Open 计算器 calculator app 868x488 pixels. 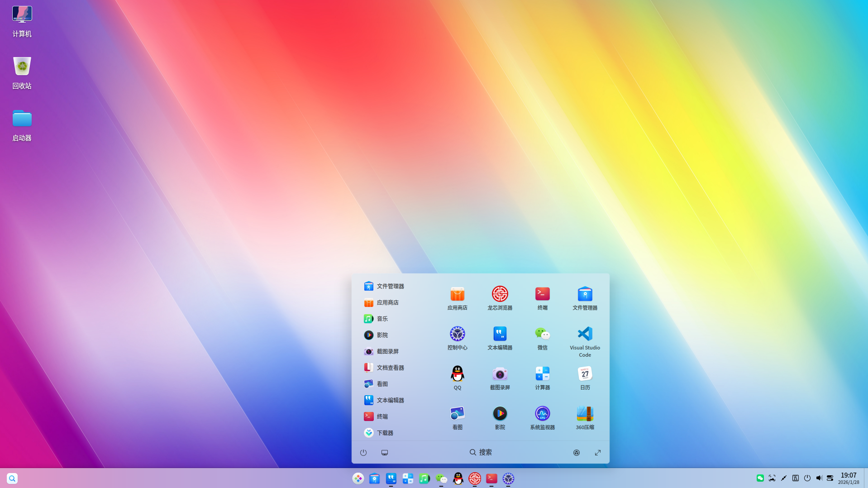tap(542, 374)
